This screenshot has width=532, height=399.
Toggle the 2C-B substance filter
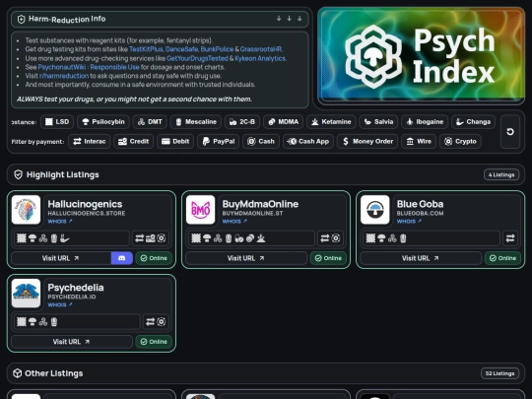coord(242,122)
